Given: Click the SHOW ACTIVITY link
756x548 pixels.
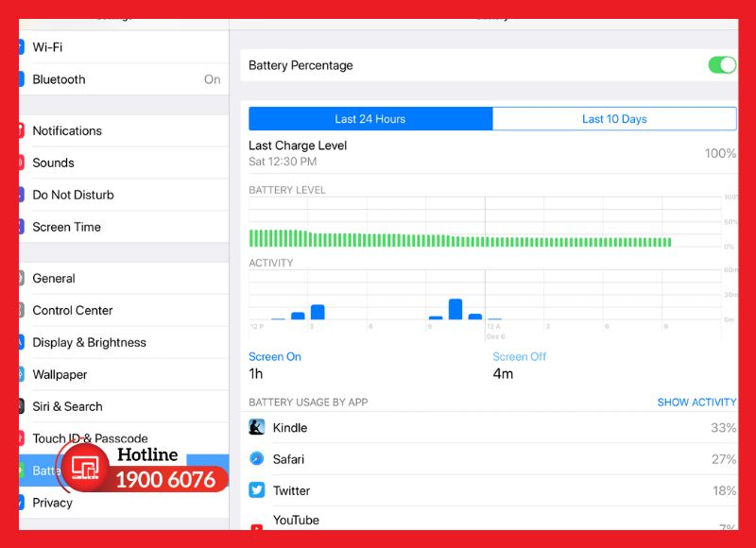Looking at the screenshot, I should click(x=696, y=402).
